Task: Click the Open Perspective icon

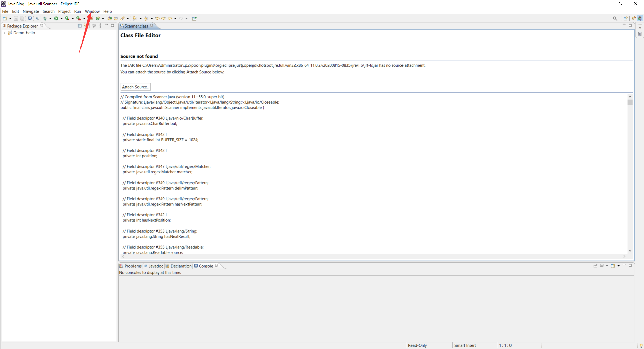Action: [x=625, y=19]
